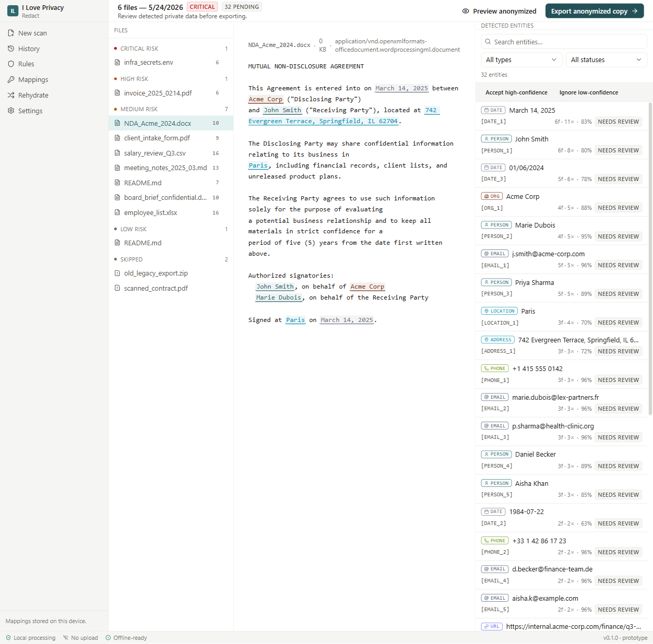The height and width of the screenshot is (644, 653).
Task: Click file icon of salary_review_Q3.csv
Action: [117, 153]
